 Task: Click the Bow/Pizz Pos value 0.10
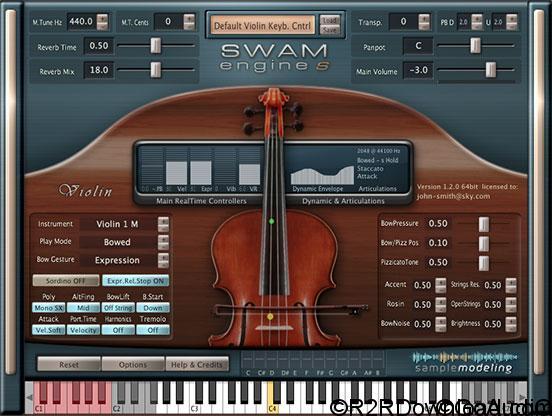pyautogui.click(x=438, y=243)
